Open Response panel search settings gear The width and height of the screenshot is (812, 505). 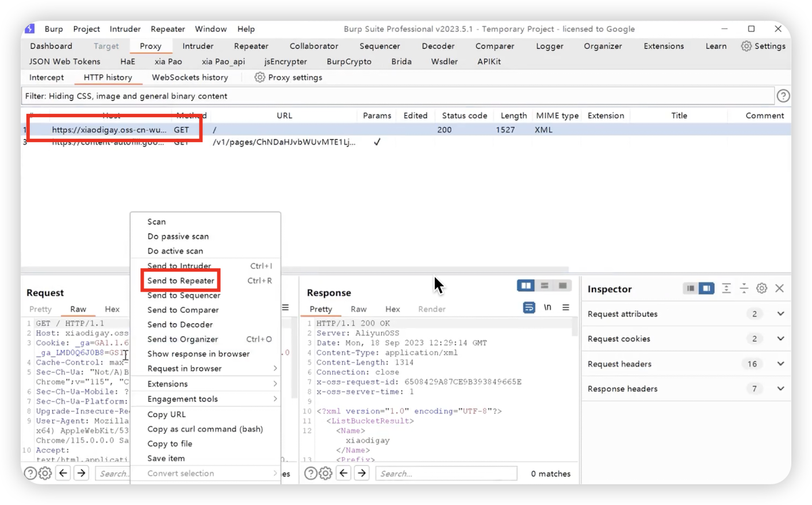(x=325, y=473)
